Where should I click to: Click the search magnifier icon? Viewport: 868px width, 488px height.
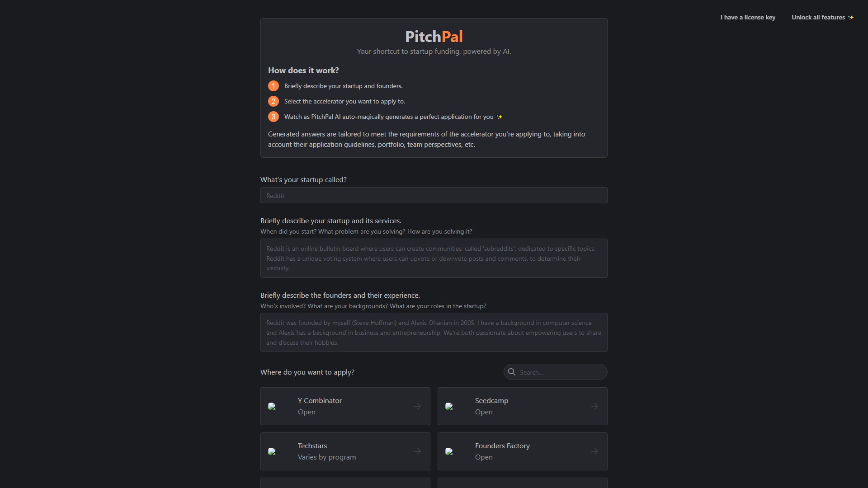click(x=511, y=372)
